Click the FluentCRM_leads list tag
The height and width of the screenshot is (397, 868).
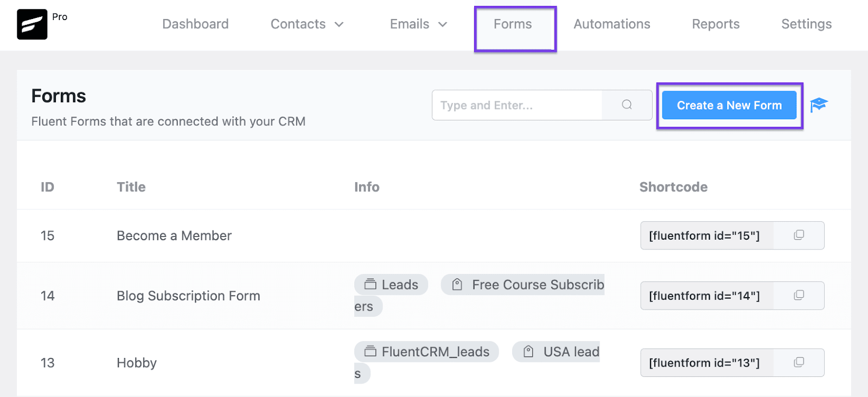click(x=426, y=352)
